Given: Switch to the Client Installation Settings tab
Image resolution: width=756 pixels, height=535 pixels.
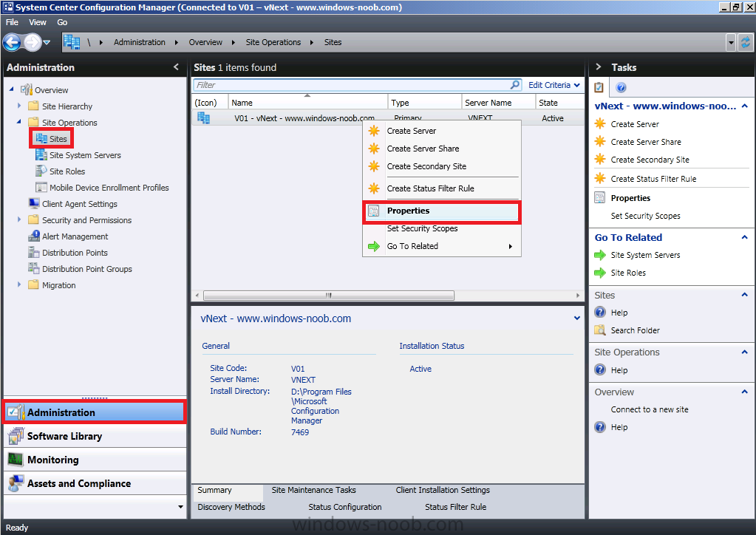Looking at the screenshot, I should coord(443,490).
